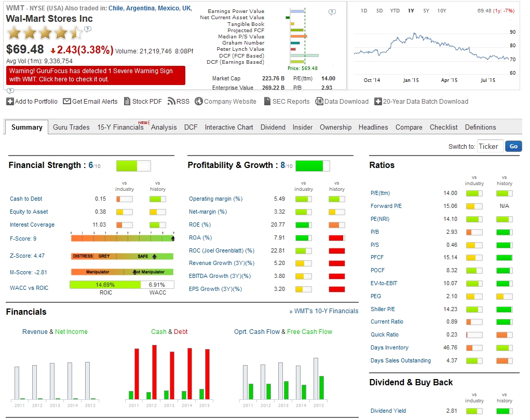Open the Stock PDF document icon
Image resolution: width=530 pixels, height=420 pixels.
[127, 101]
